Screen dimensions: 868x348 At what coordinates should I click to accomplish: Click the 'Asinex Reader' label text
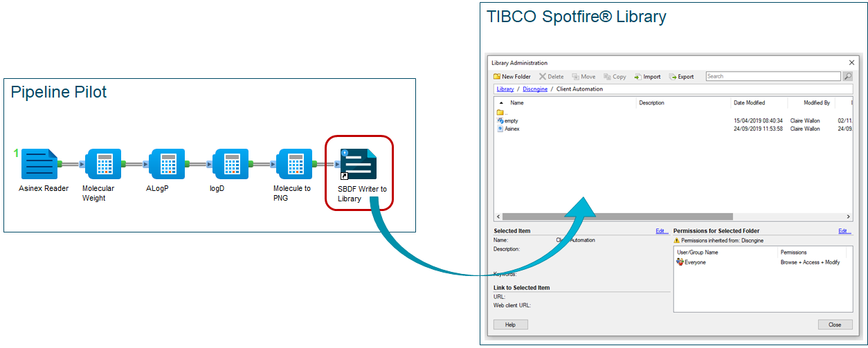pyautogui.click(x=44, y=188)
